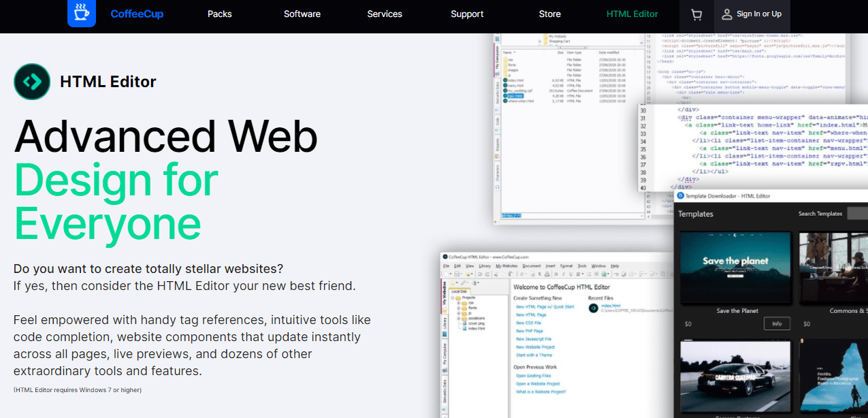The width and height of the screenshot is (868, 418).
Task: Click the Print icon in the editor toolbar
Action: point(547,274)
